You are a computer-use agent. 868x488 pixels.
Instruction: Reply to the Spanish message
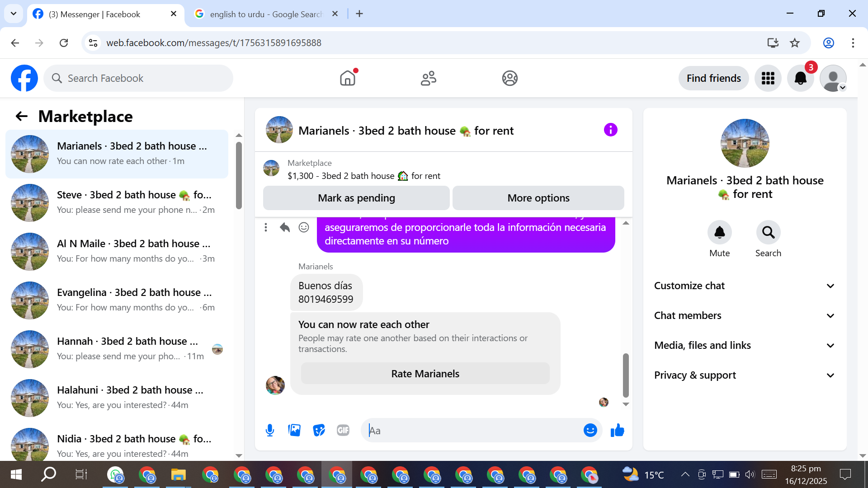tap(284, 227)
